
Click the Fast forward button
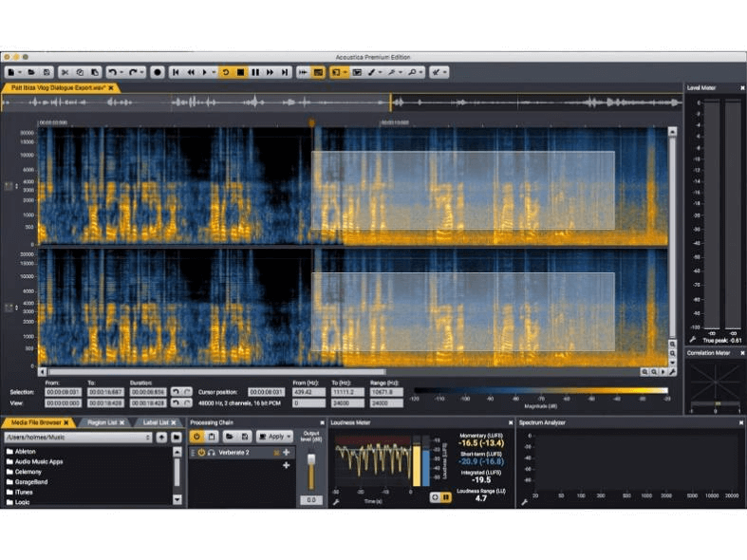tap(271, 72)
